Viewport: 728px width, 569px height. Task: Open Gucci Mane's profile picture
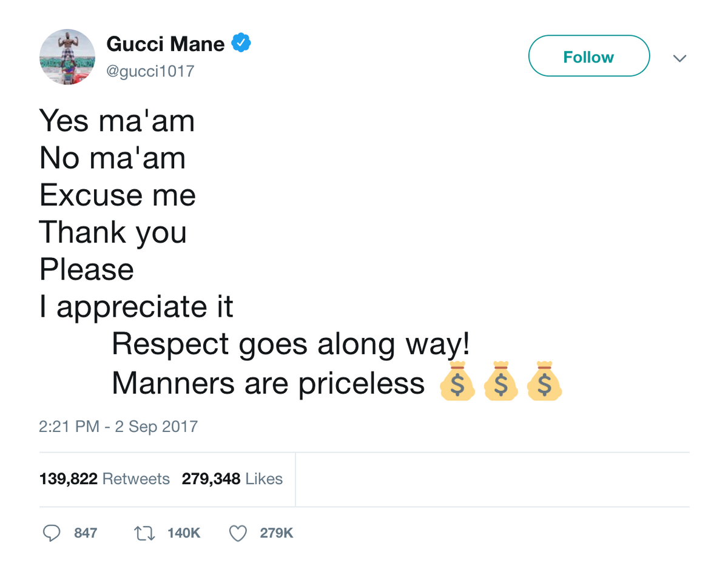(67, 58)
